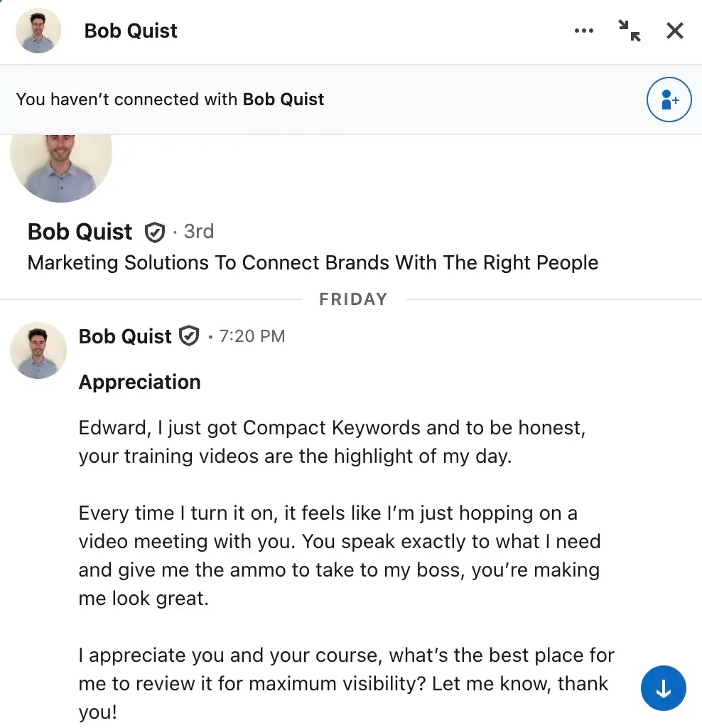Select the 3rd connection degree label
The height and width of the screenshot is (728, 702).
198,232
